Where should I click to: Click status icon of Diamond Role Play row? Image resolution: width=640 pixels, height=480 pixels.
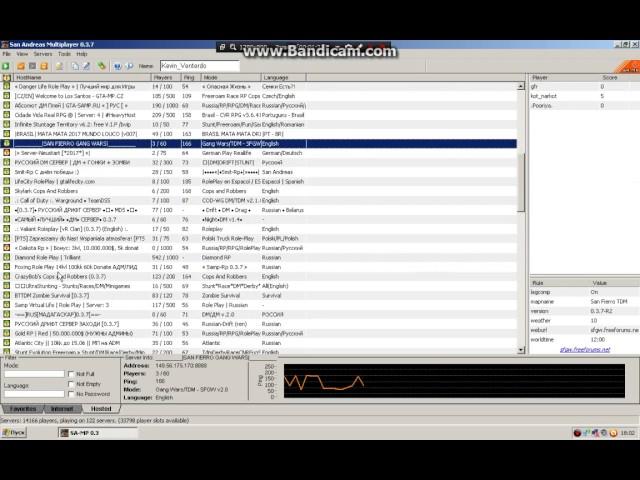pos(7,257)
